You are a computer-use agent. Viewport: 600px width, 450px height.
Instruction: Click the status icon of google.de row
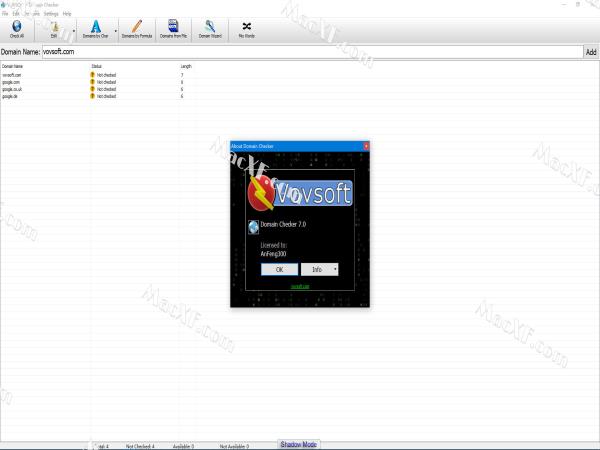(x=92, y=96)
